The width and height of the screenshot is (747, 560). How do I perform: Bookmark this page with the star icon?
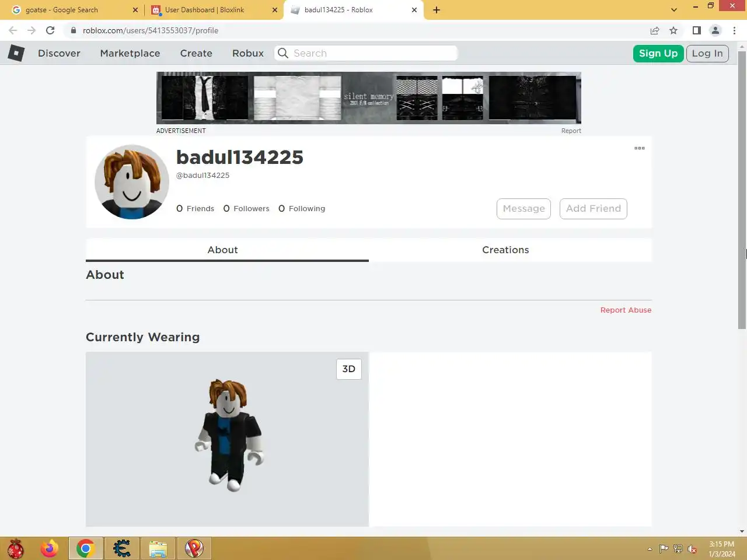point(673,30)
